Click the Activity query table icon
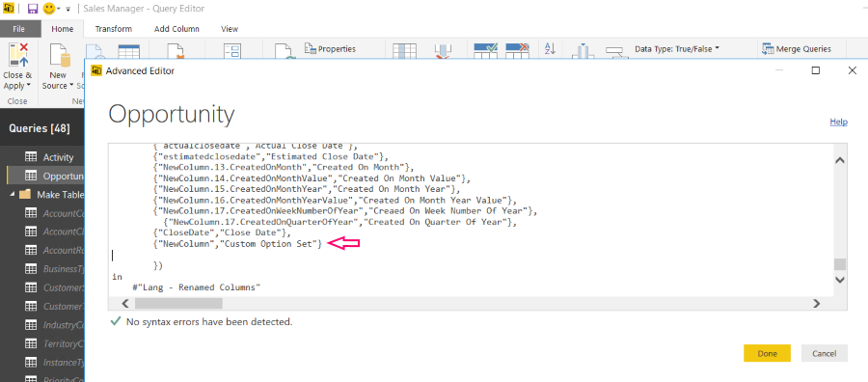This screenshot has height=382, width=868. coord(31,157)
